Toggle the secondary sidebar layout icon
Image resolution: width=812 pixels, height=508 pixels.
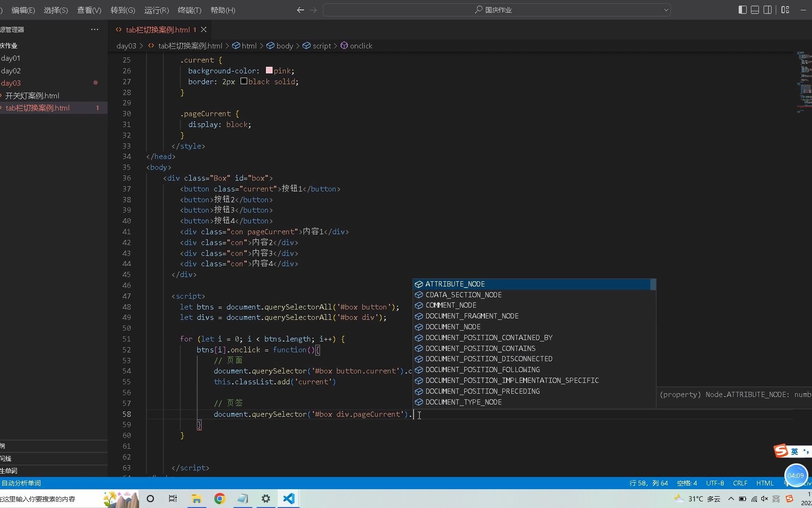pyautogui.click(x=767, y=10)
